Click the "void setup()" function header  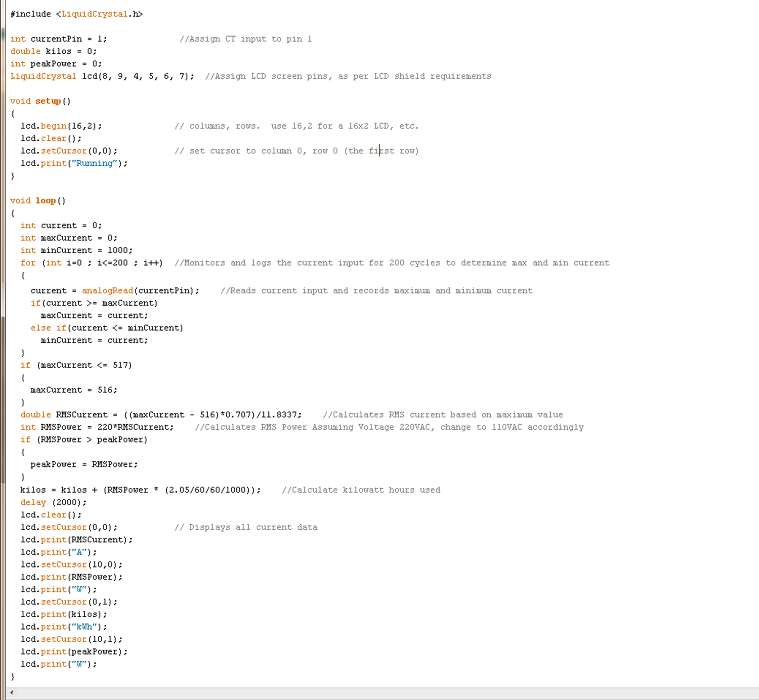pyautogui.click(x=40, y=101)
